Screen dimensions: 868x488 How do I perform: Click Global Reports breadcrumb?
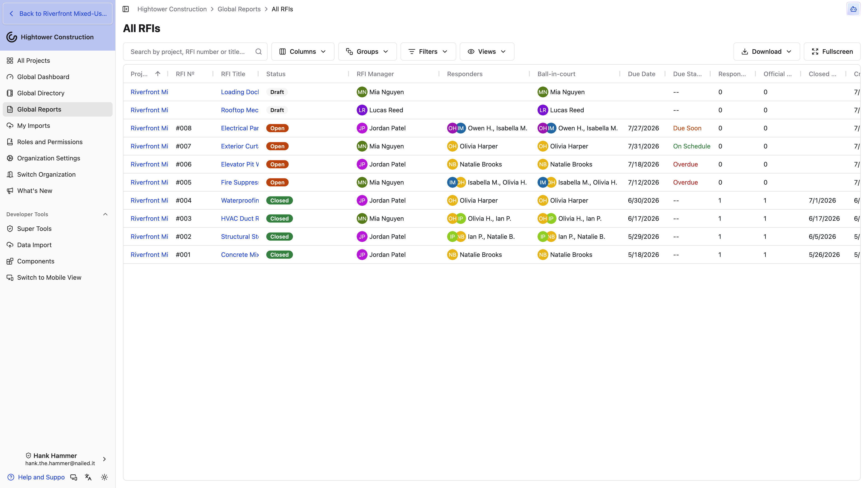pyautogui.click(x=239, y=9)
